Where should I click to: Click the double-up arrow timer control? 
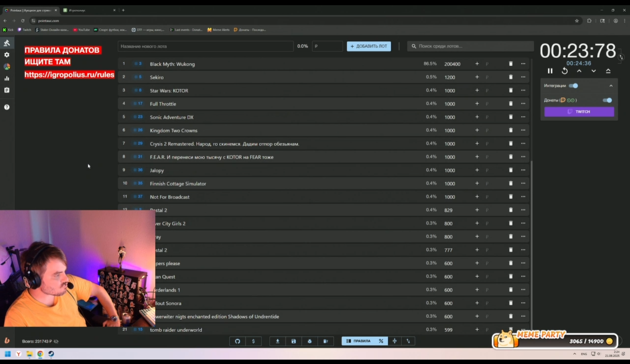coord(608,71)
